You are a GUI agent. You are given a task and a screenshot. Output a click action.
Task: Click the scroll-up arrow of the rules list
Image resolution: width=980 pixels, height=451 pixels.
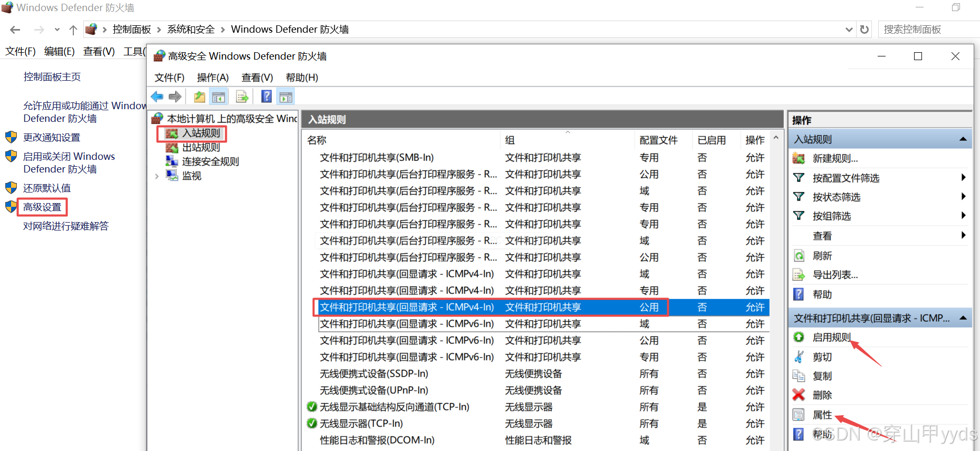776,138
